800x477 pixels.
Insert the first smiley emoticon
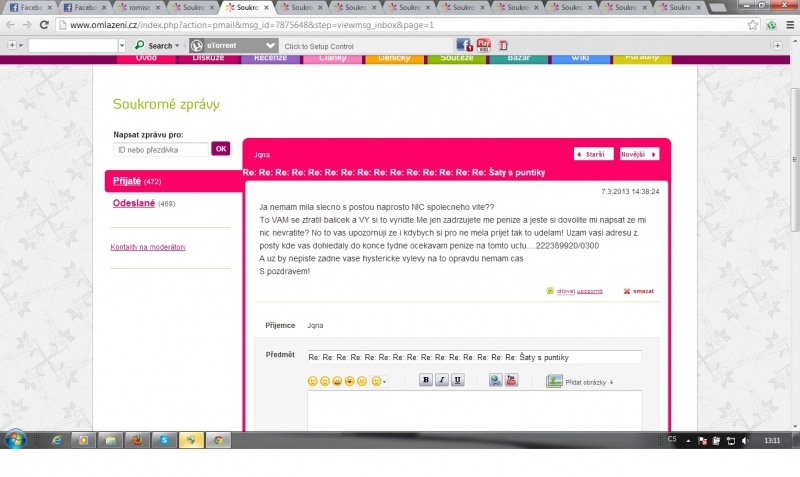pos(312,381)
